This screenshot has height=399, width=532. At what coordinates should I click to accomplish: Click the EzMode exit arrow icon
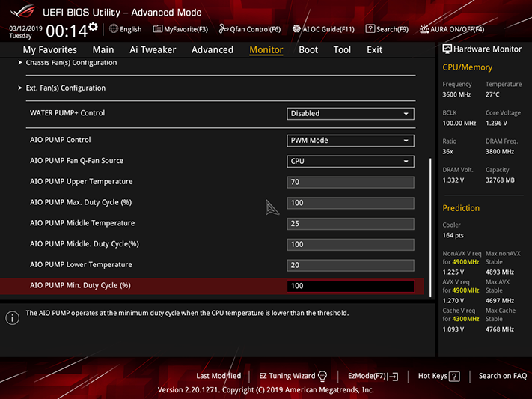pyautogui.click(x=394, y=377)
